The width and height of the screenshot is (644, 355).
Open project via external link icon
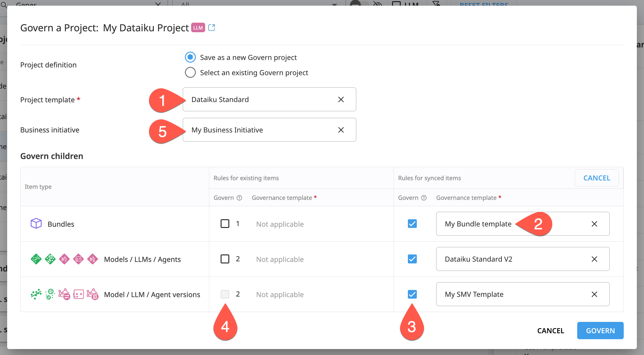point(211,28)
